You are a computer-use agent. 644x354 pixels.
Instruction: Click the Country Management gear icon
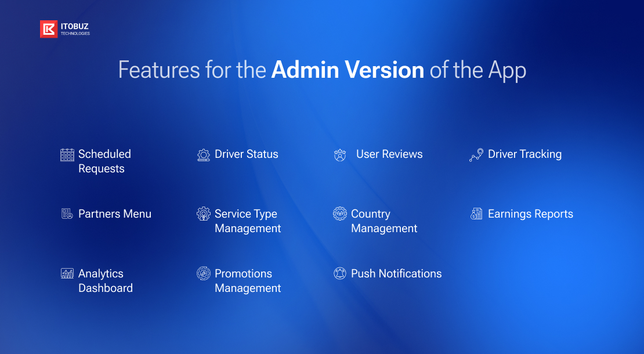tap(339, 214)
